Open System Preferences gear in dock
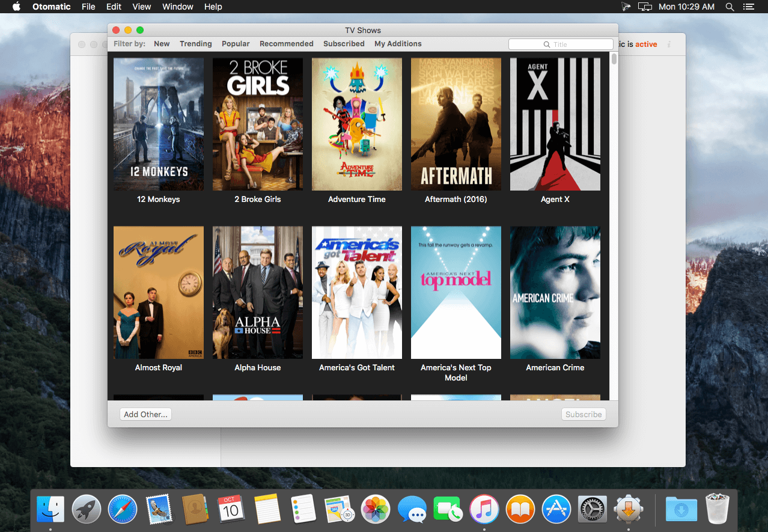Screen dimensions: 768x532 coord(593,509)
